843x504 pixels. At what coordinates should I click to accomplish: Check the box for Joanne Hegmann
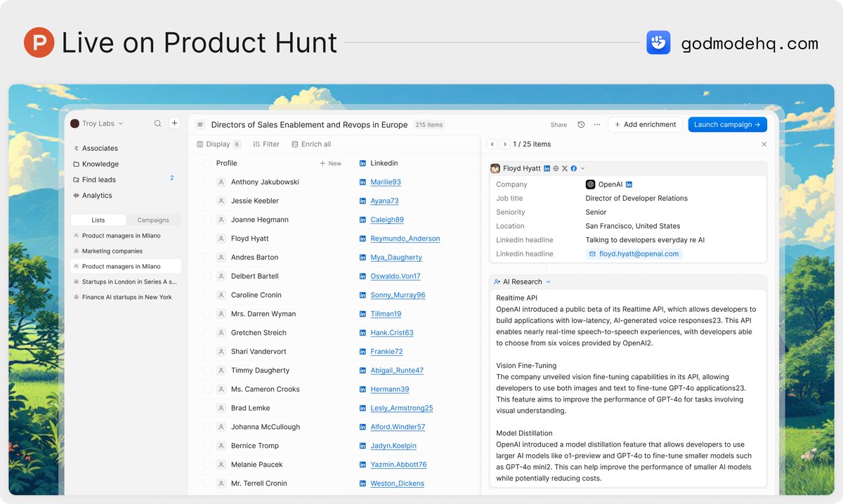pos(207,220)
